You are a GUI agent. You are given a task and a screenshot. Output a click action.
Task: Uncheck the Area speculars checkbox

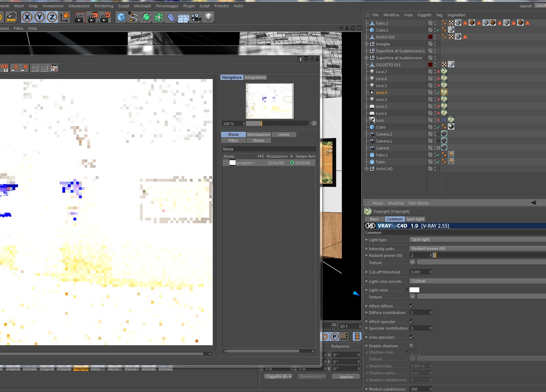pos(411,337)
